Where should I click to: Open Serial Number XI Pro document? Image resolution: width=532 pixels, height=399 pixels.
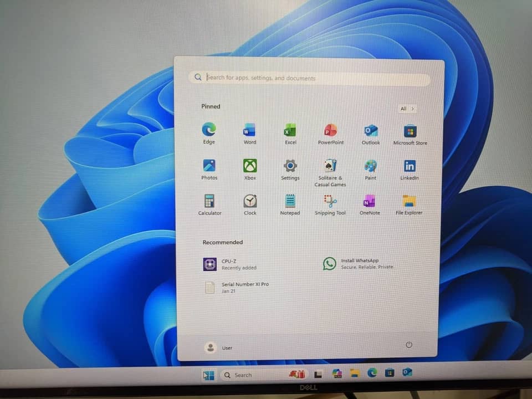click(237, 288)
